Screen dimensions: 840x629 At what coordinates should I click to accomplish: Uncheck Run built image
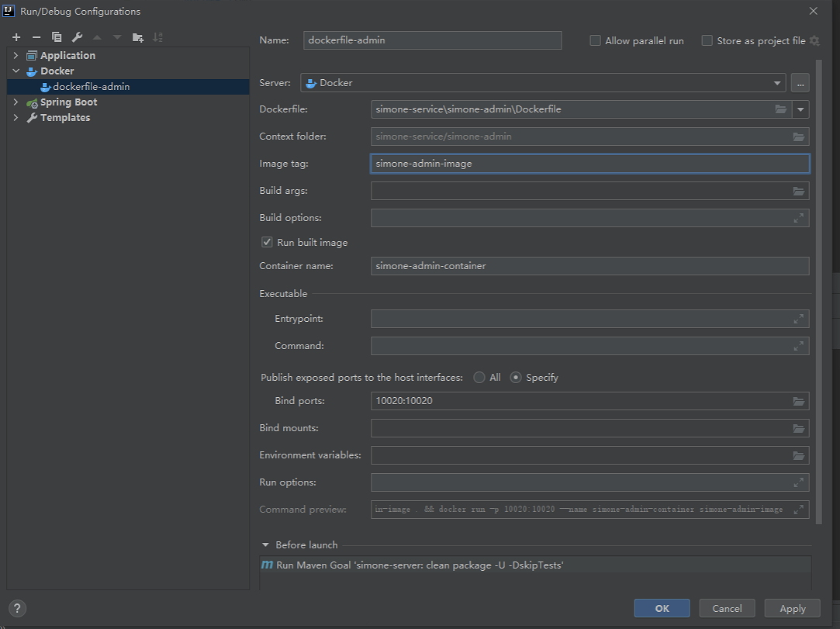267,242
